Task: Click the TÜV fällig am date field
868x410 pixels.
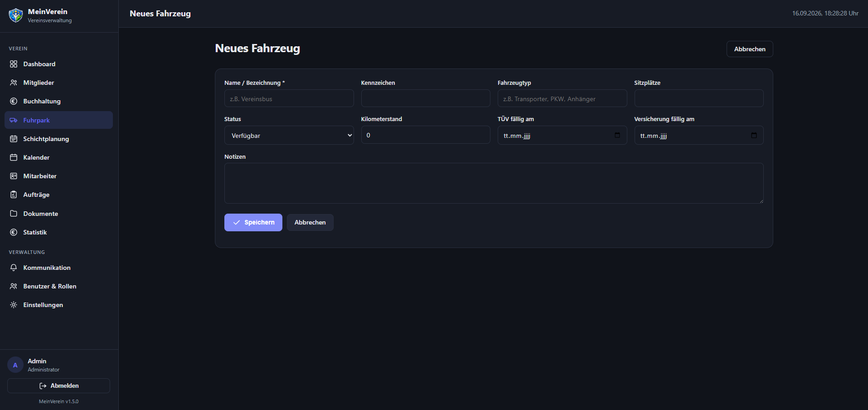Action: tap(563, 135)
